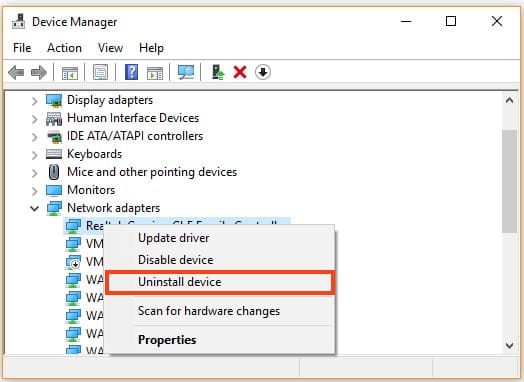Click the Back arrow toolbar icon

pyautogui.click(x=16, y=72)
